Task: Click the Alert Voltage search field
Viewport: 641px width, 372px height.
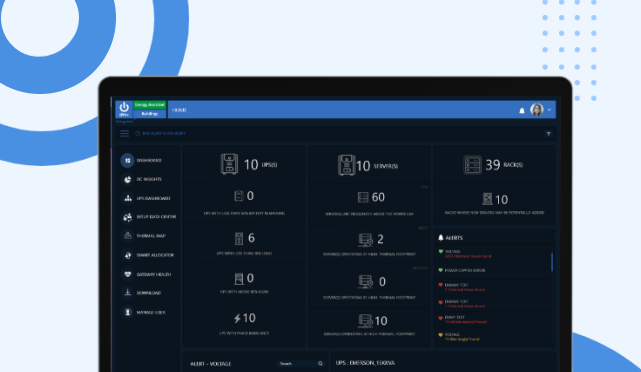Action: pos(300,363)
